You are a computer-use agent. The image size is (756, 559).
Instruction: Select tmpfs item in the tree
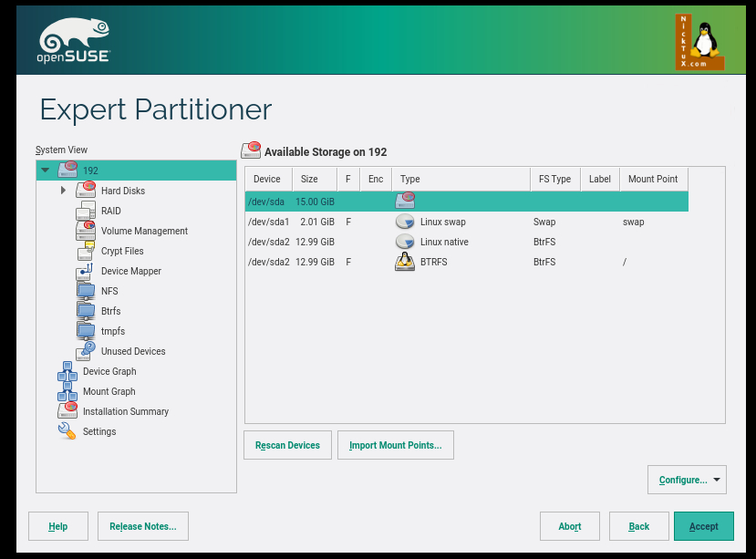(x=111, y=332)
